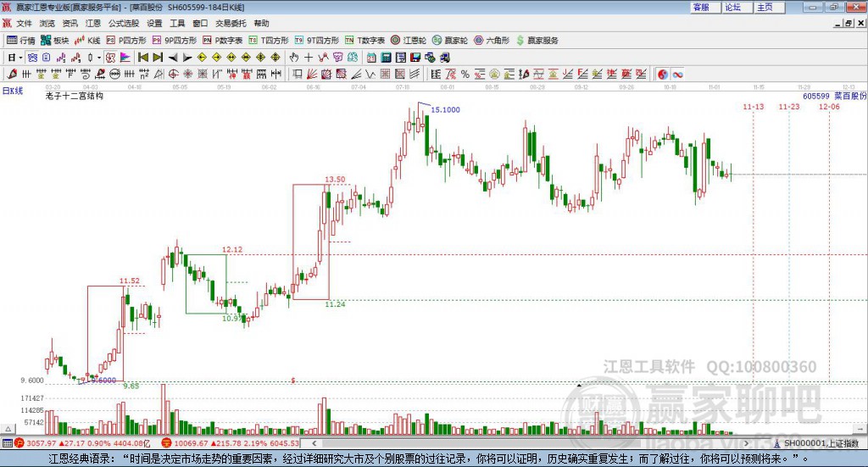This screenshot has width=868, height=467.
Task: Open the 江恩 menu
Action: point(93,23)
